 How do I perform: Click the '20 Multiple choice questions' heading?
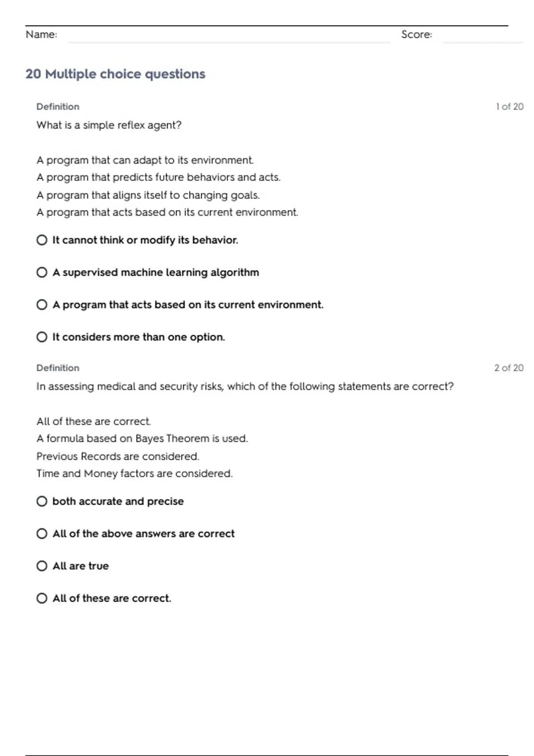[x=115, y=74]
